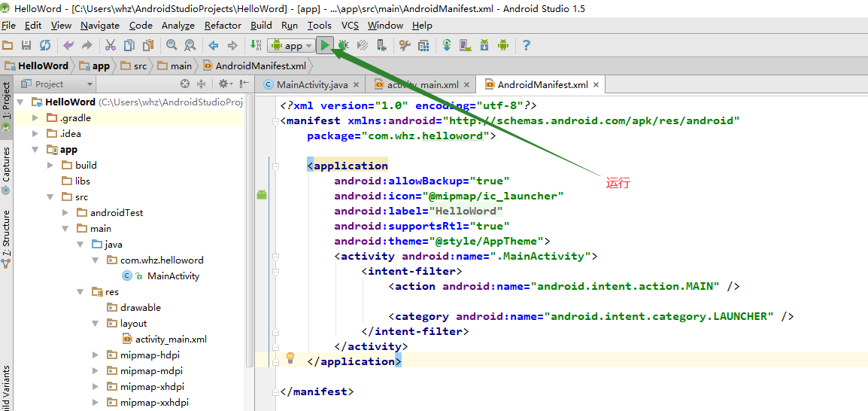Open the Project view mode dropdown
Image resolution: width=868 pixels, height=411 pixels.
coord(56,84)
